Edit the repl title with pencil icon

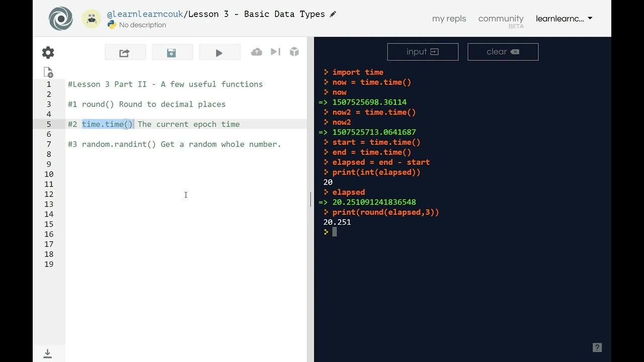(333, 14)
